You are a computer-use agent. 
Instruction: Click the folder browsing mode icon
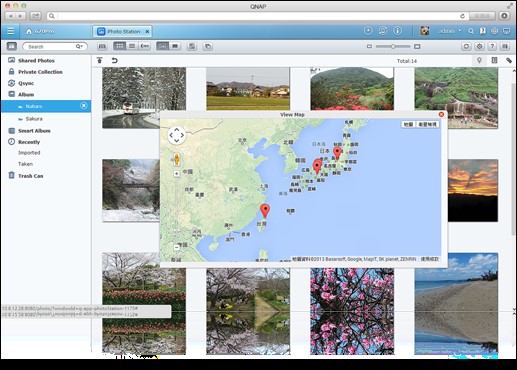click(102, 46)
